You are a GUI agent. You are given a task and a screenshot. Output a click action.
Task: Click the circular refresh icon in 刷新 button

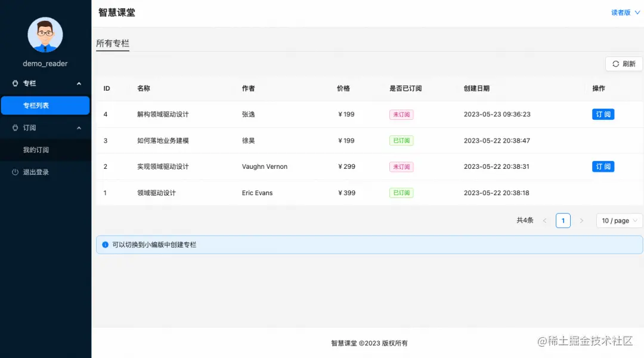tap(615, 64)
